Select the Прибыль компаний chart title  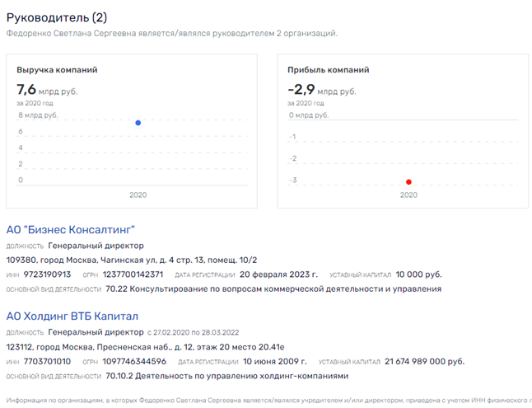tap(328, 70)
